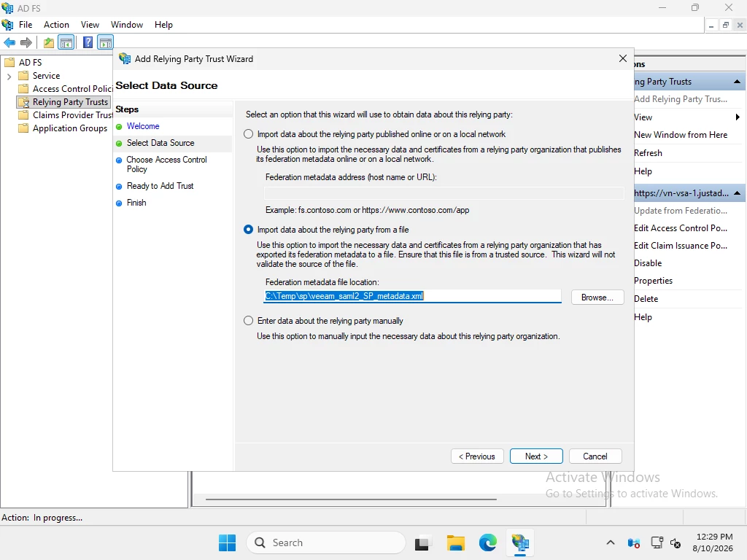Click 'Edit Access Control Po...' action
The height and width of the screenshot is (560, 747).
pos(681,228)
